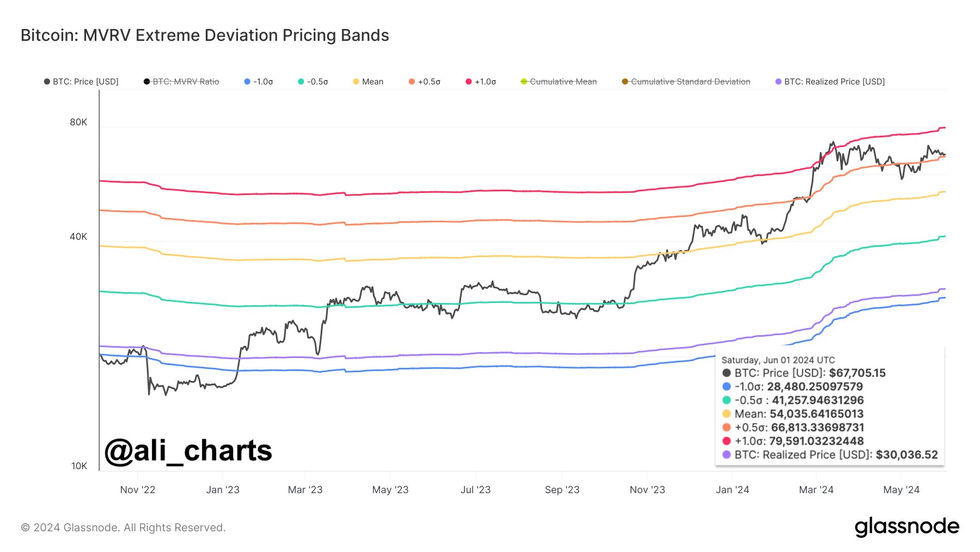Viewport: 980px width, 552px height.
Task: Enable Cumulative Standard Deviation legend entry
Action: (686, 82)
